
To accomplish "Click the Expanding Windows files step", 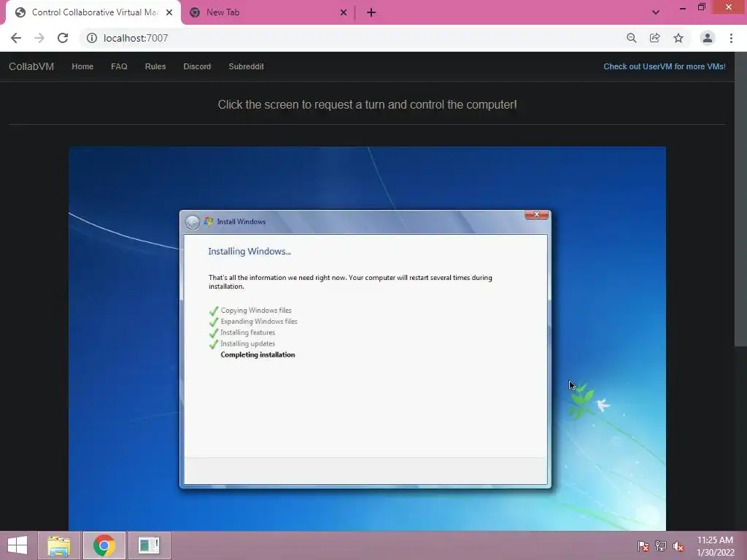I will [259, 322].
